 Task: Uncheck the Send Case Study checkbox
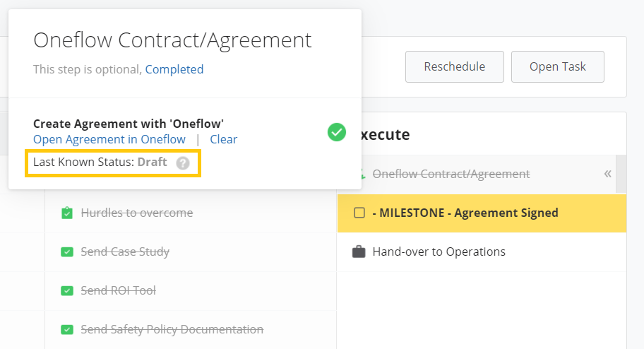[x=67, y=252]
